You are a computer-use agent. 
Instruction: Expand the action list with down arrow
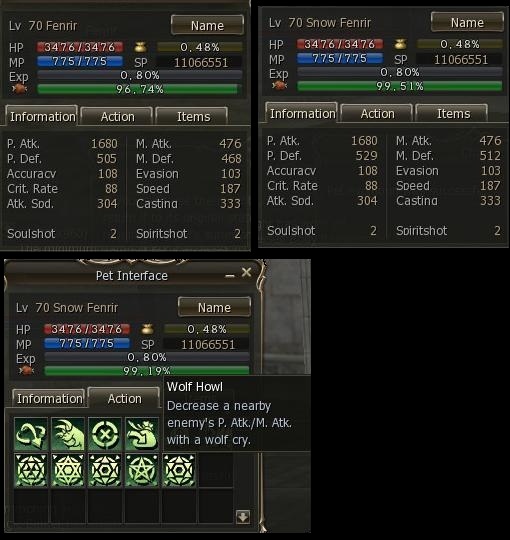(243, 517)
